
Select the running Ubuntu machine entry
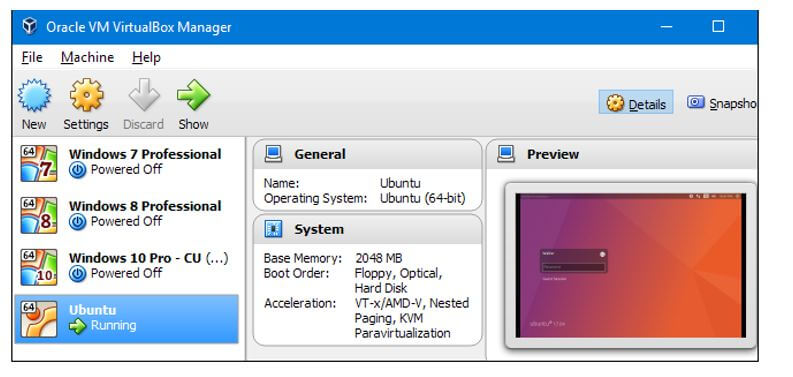tap(126, 319)
